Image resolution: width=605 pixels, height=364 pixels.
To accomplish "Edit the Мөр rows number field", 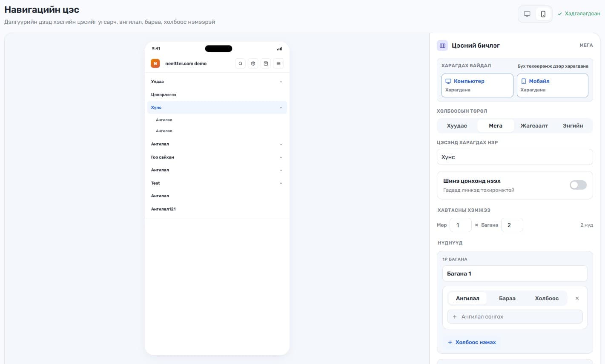I will pos(461,225).
